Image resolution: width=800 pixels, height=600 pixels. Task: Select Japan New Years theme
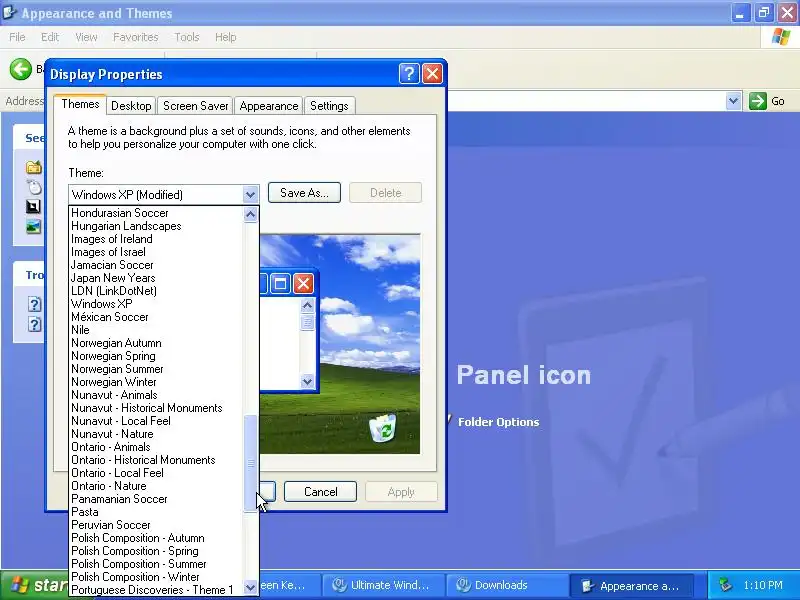(x=156, y=278)
